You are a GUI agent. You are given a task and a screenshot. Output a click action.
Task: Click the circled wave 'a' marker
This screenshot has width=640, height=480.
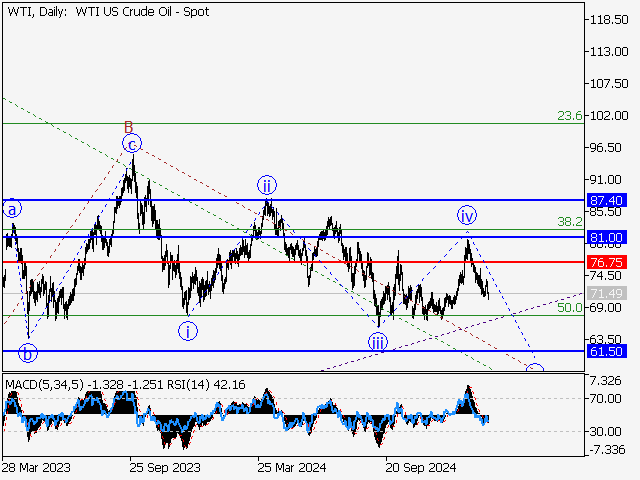[12, 210]
